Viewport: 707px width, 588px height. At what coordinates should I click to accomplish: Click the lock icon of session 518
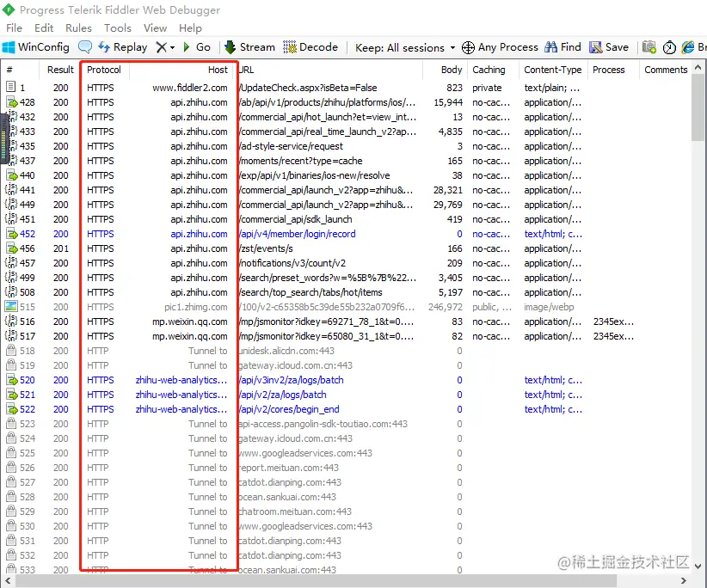click(x=11, y=350)
